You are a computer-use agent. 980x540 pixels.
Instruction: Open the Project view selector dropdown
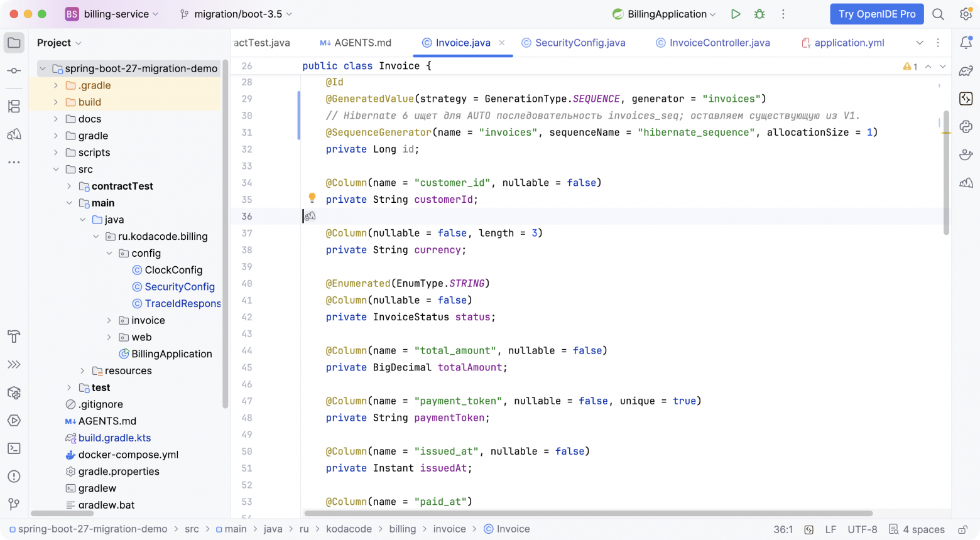(59, 43)
